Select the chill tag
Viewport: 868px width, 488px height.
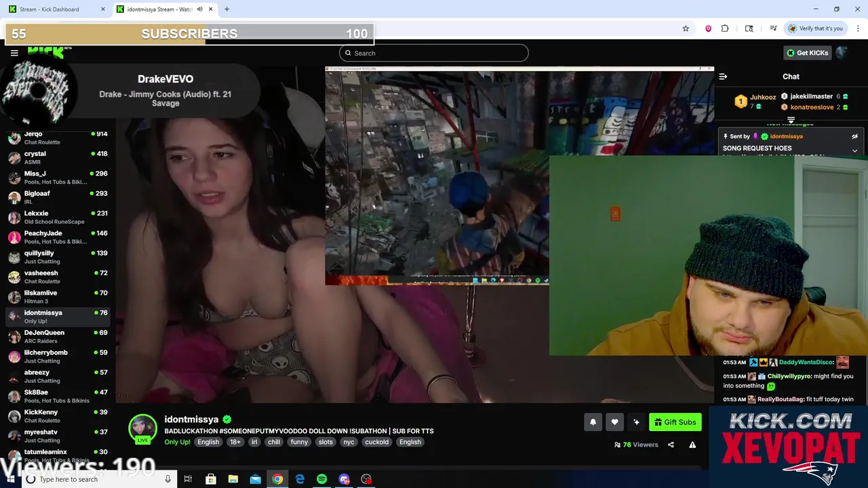(x=274, y=442)
